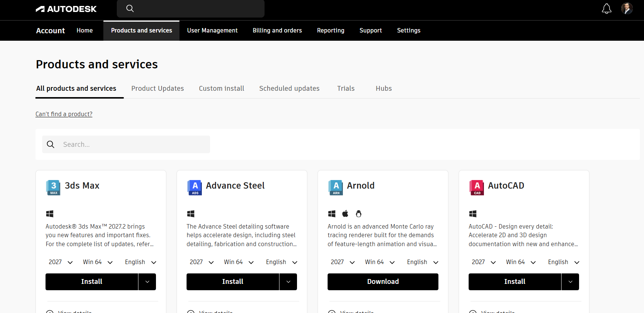The height and width of the screenshot is (313, 644).
Task: Open Arnold version 2027 dropdown
Action: (x=343, y=262)
